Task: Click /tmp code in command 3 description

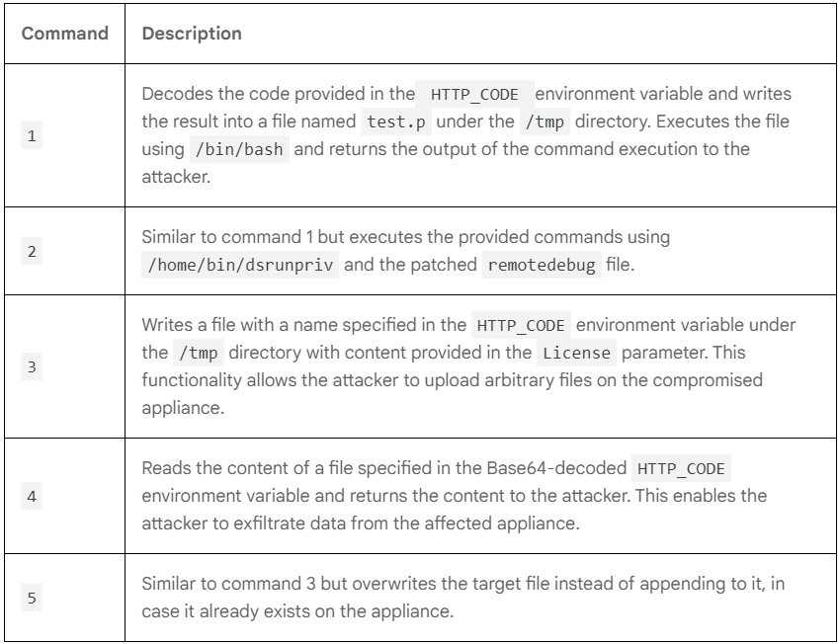Action: coord(198,353)
